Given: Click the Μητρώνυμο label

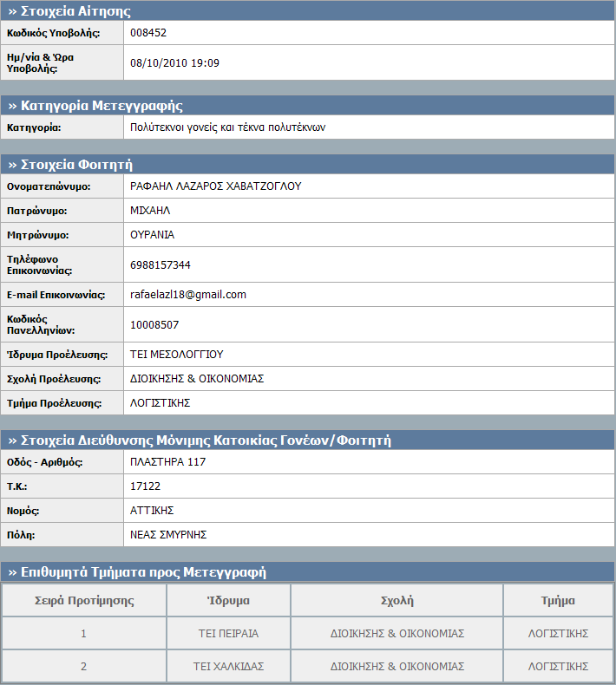Looking at the screenshot, I should click(37, 235).
